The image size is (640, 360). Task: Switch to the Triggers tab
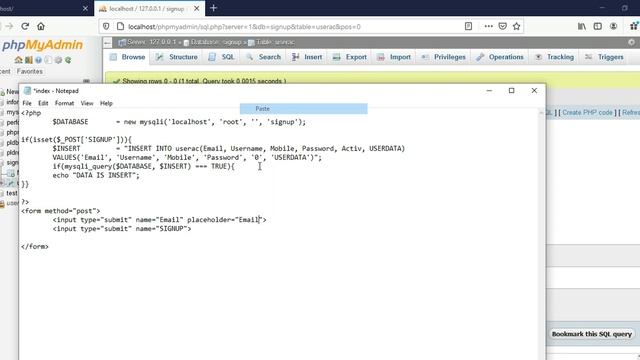click(x=604, y=57)
